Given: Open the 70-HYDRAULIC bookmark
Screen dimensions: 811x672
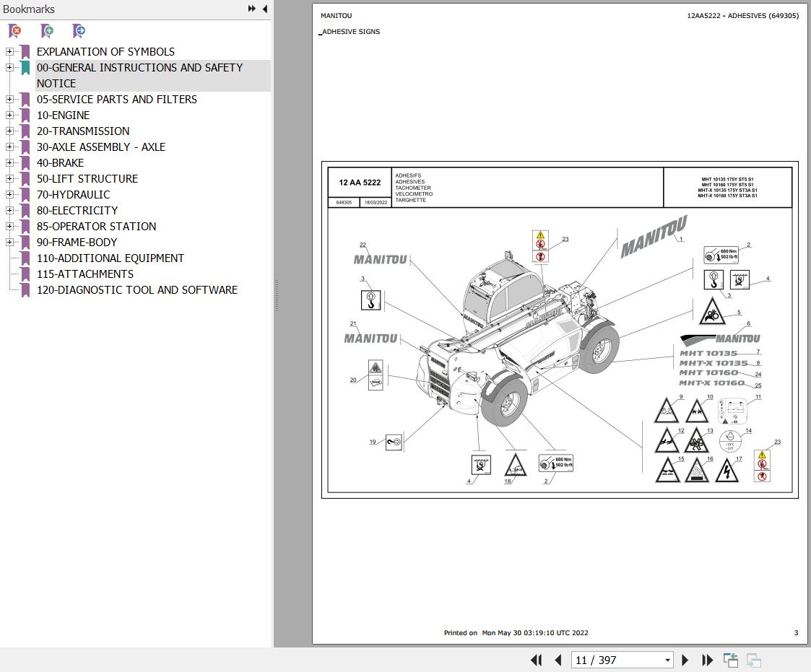Looking at the screenshot, I should pyautogui.click(x=73, y=195).
